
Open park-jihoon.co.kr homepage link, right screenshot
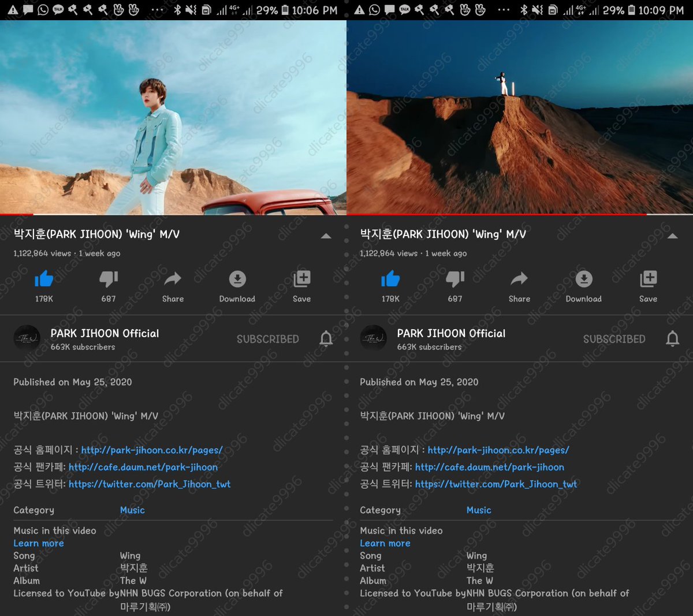(x=498, y=450)
